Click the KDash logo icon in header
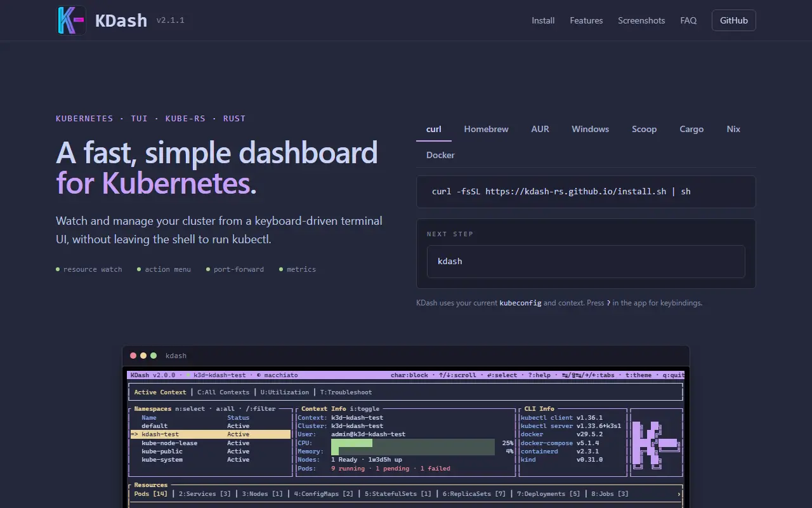This screenshot has height=508, width=812. [x=71, y=20]
